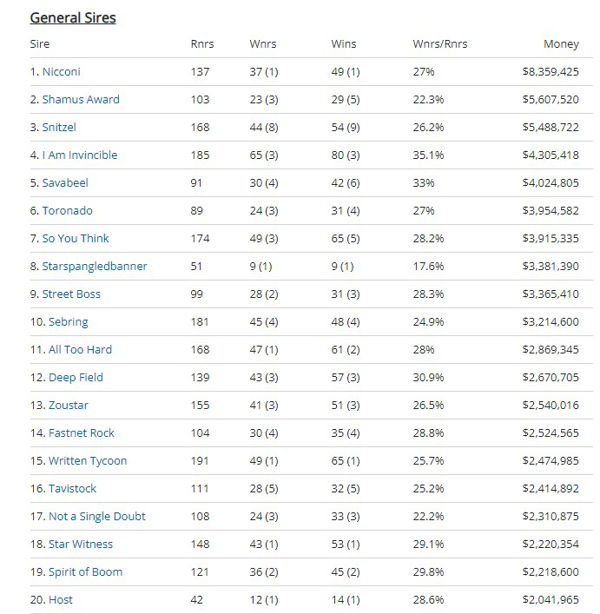Click the Sebring sire link
The height and width of the screenshot is (614, 600).
click(x=68, y=322)
